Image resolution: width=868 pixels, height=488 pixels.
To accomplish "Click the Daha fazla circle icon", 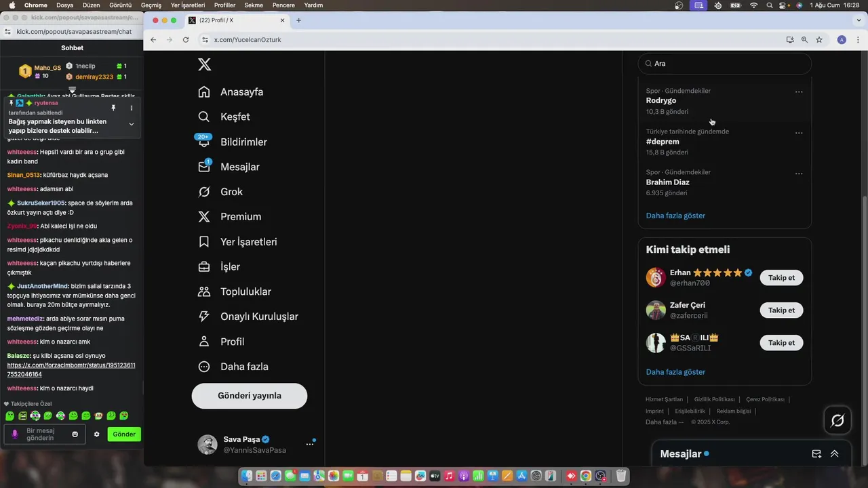I will 204,367.
